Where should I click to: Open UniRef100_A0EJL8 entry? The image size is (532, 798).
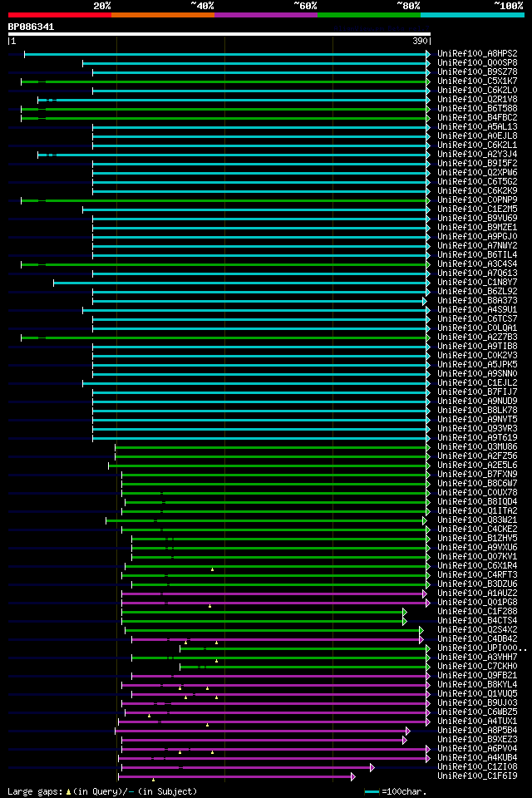pos(477,135)
